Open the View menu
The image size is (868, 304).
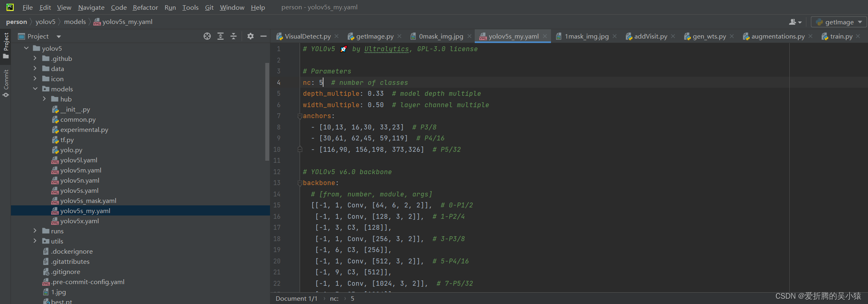[x=64, y=7]
